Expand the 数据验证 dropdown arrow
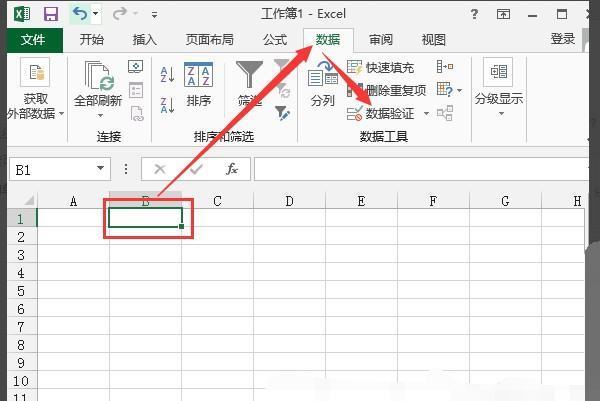The width and height of the screenshot is (600, 401). [x=426, y=113]
